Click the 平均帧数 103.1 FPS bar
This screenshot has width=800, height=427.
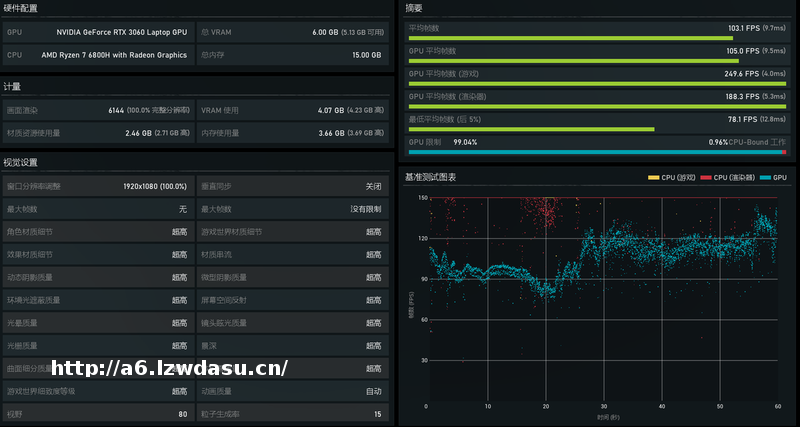(571, 38)
